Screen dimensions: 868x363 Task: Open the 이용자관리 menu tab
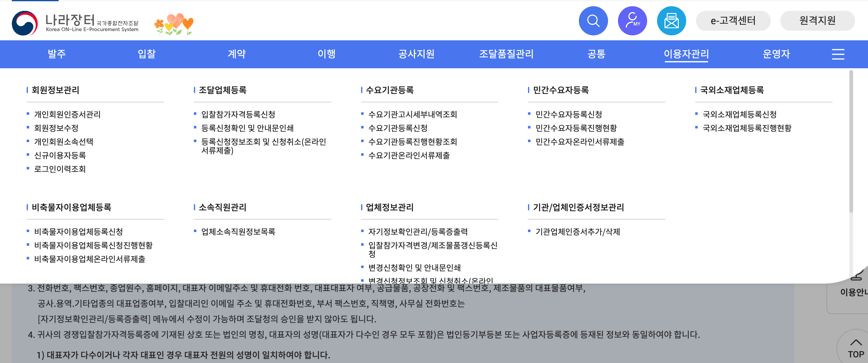tap(686, 54)
